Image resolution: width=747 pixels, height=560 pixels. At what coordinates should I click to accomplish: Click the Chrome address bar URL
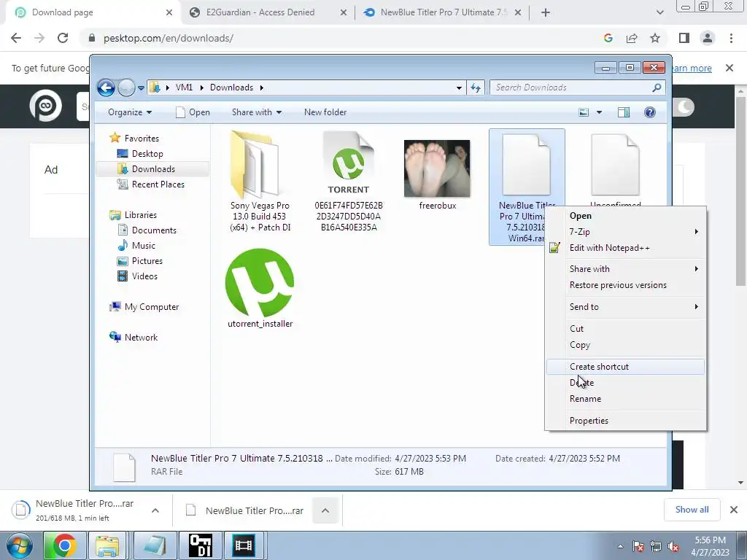169,39
